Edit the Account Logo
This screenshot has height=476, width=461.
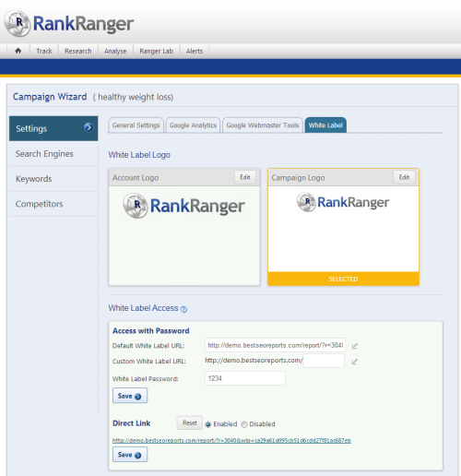click(x=245, y=177)
